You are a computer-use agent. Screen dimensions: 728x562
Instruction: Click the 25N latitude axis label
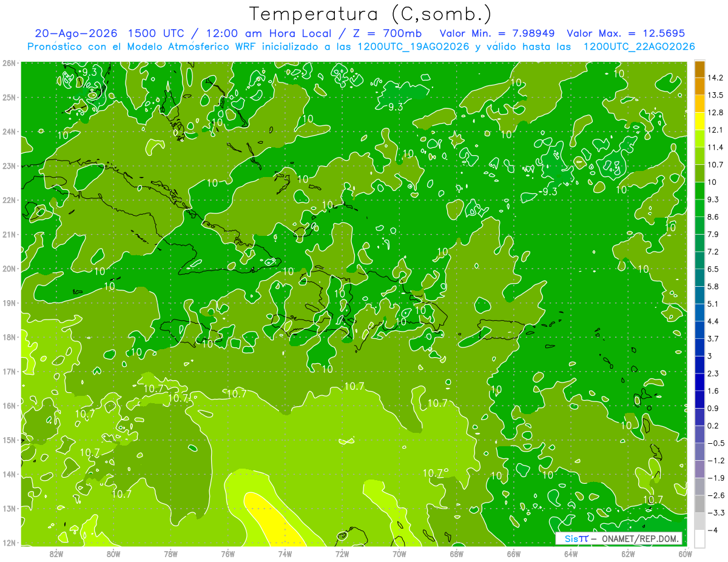(9, 97)
